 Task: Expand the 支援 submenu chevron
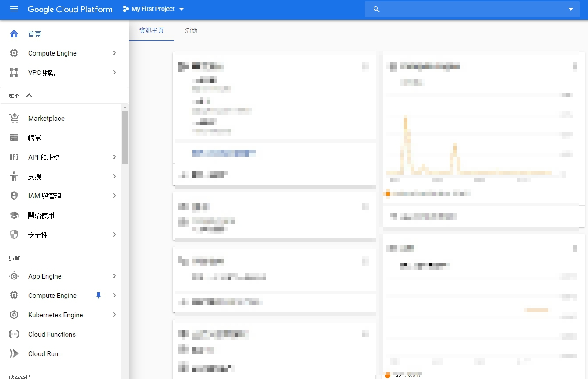pyautogui.click(x=115, y=176)
